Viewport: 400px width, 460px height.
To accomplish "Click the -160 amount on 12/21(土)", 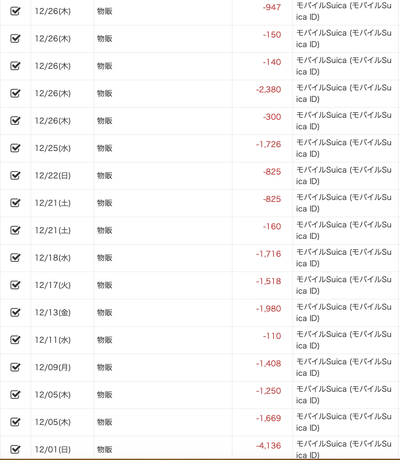I will (x=272, y=226).
